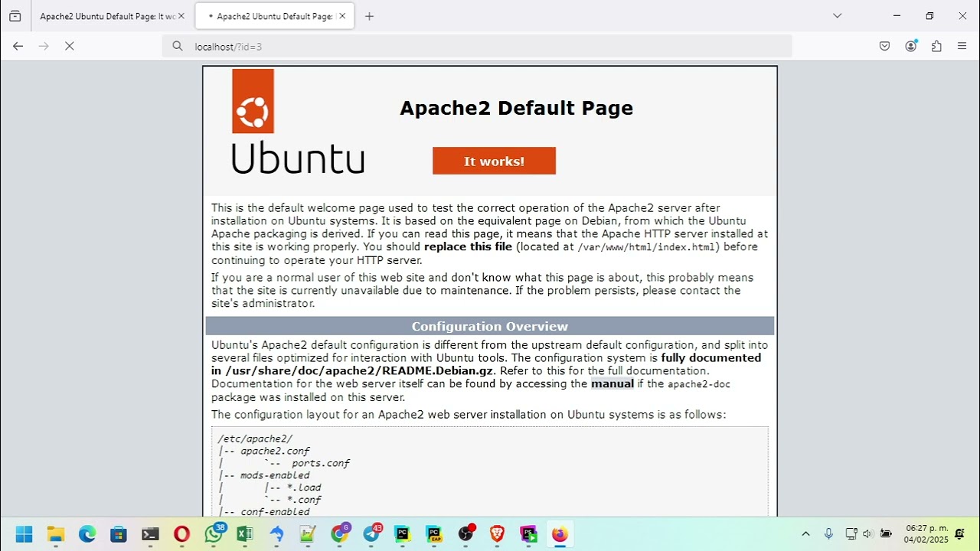Open the Firefox application menu
Image resolution: width=980 pixels, height=551 pixels.
click(962, 46)
